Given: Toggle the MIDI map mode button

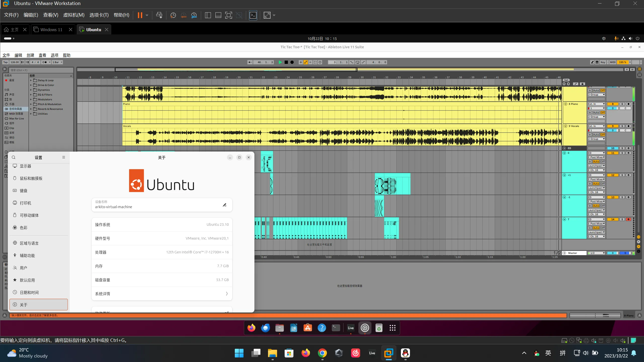Looking at the screenshot, I should click(x=613, y=62).
